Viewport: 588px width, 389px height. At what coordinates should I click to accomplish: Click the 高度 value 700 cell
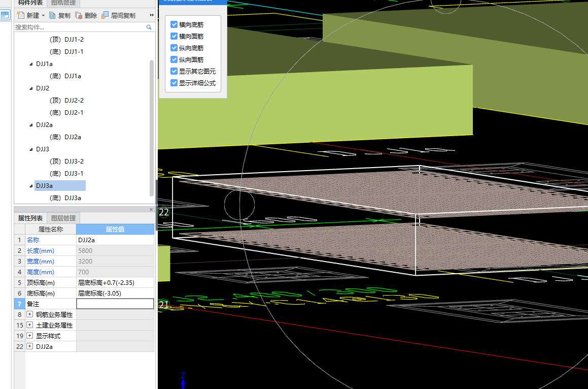click(x=115, y=272)
